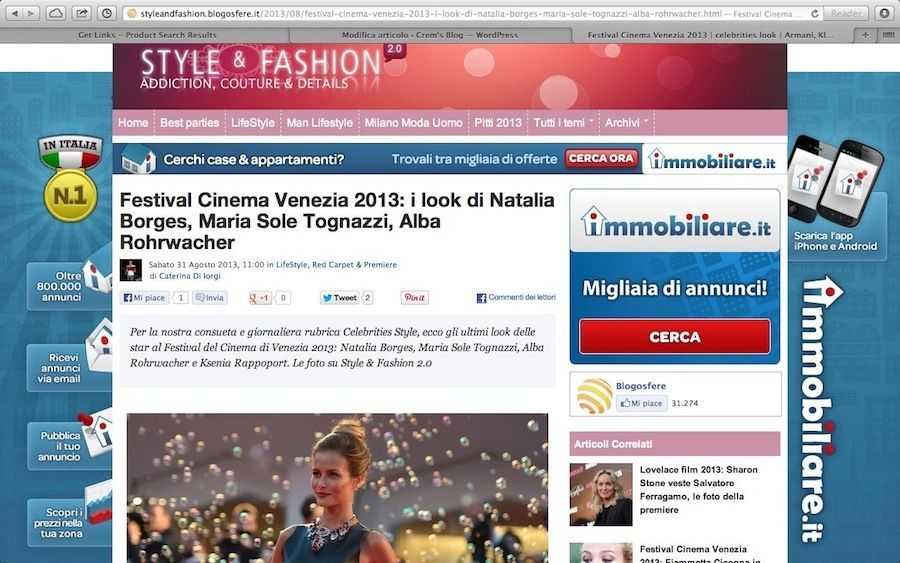Viewport: 900px width, 563px height.
Task: Open Lovelace film article thumbnail
Action: (x=601, y=495)
